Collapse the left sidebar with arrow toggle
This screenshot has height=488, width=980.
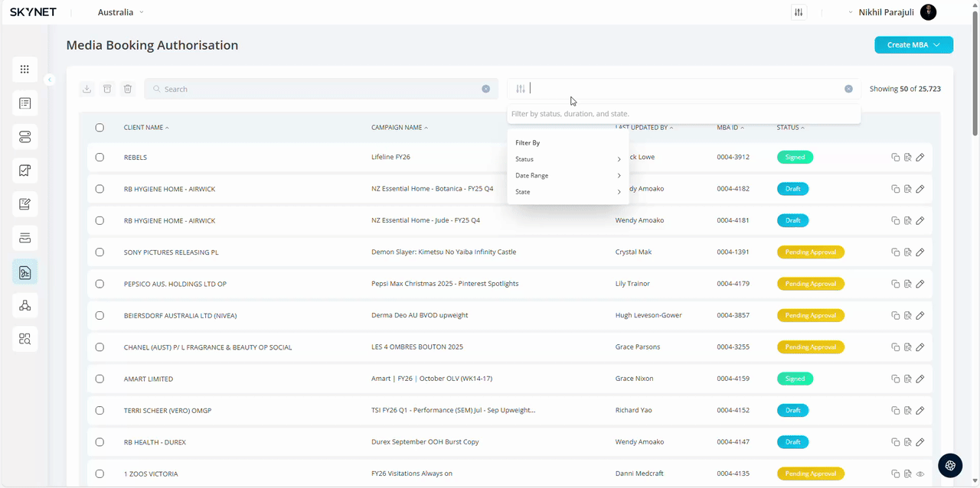pos(49,80)
